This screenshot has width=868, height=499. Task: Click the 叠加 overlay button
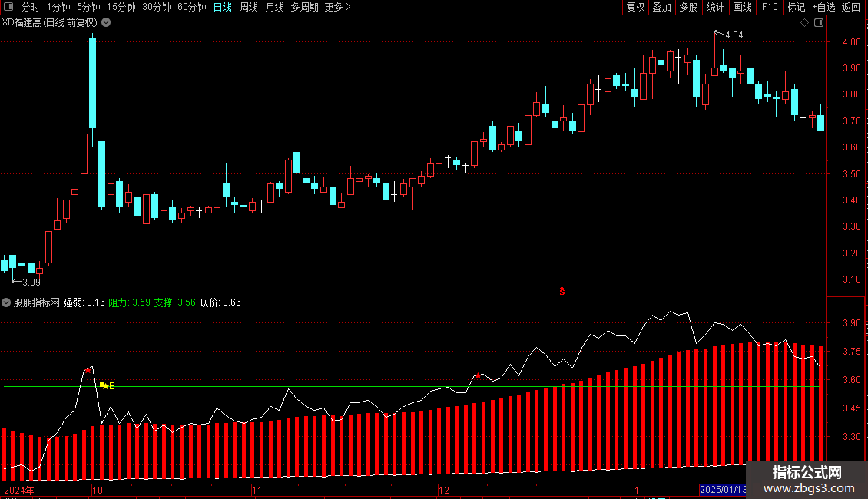click(x=661, y=7)
